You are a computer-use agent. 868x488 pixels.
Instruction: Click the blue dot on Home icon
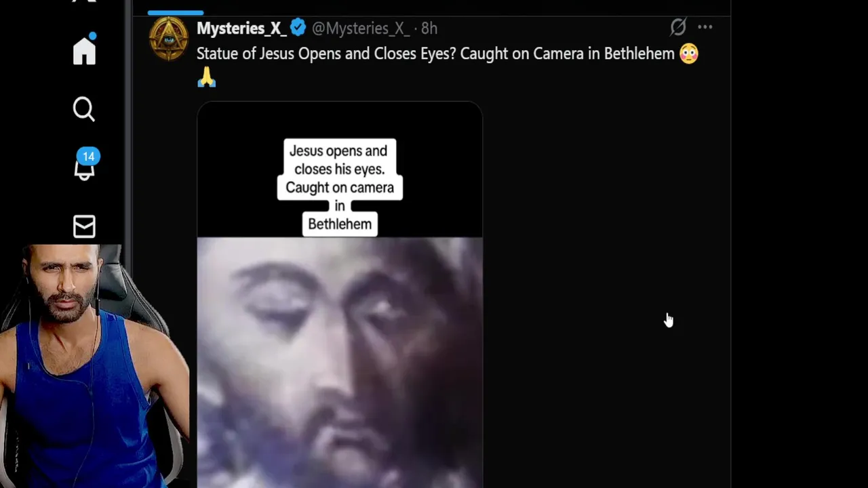tap(92, 36)
